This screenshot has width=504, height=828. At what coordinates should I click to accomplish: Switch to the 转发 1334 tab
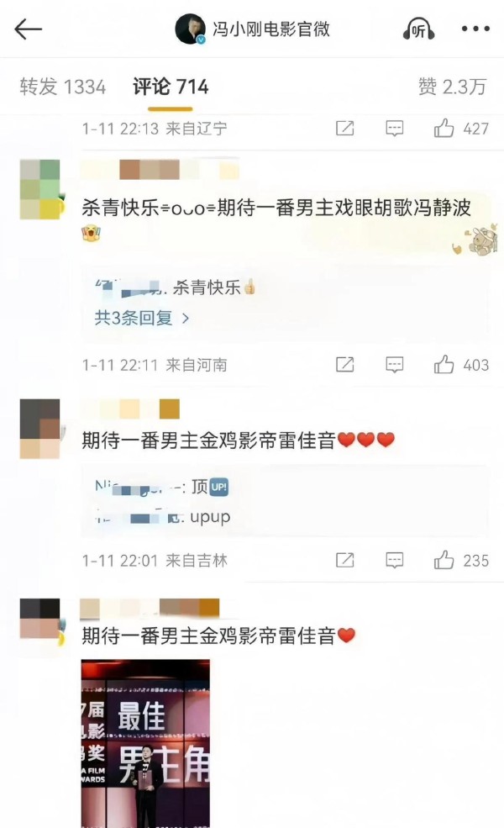(x=63, y=87)
